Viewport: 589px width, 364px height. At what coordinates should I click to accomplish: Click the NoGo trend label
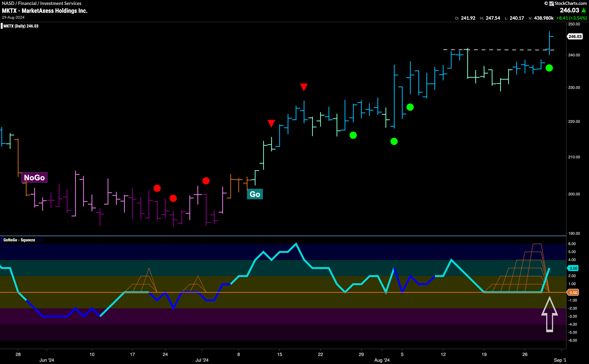coord(34,178)
